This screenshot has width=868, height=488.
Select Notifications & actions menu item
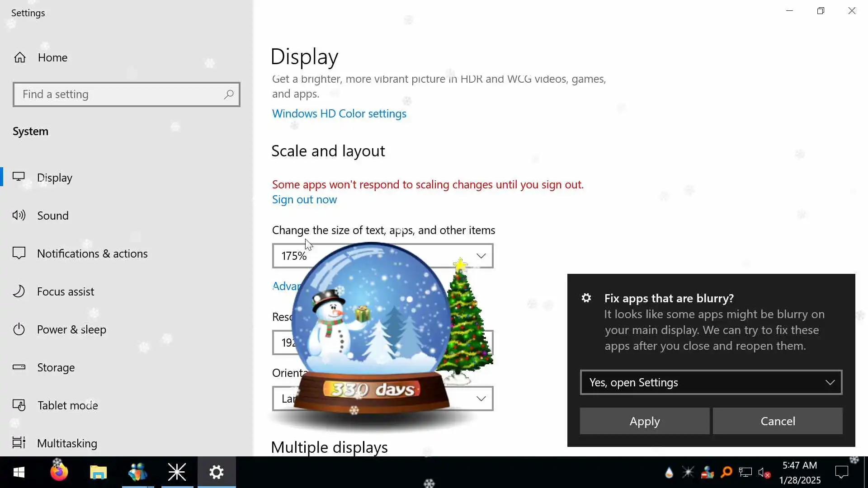[x=92, y=253]
